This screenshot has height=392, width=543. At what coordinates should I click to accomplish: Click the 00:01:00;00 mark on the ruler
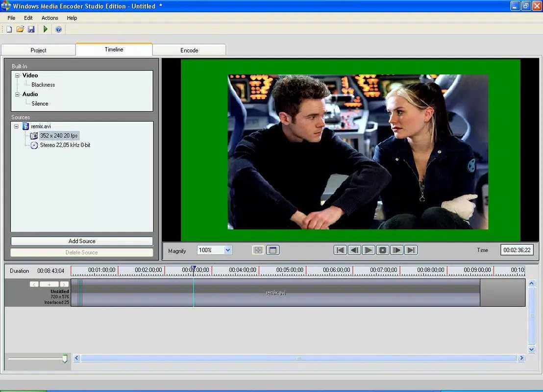(x=101, y=270)
